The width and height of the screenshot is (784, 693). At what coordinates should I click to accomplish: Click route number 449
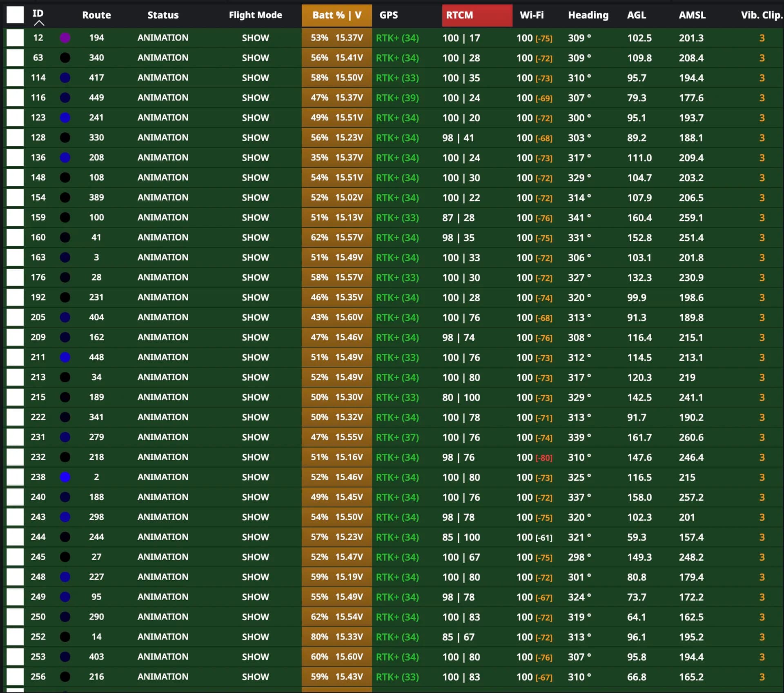pos(96,98)
